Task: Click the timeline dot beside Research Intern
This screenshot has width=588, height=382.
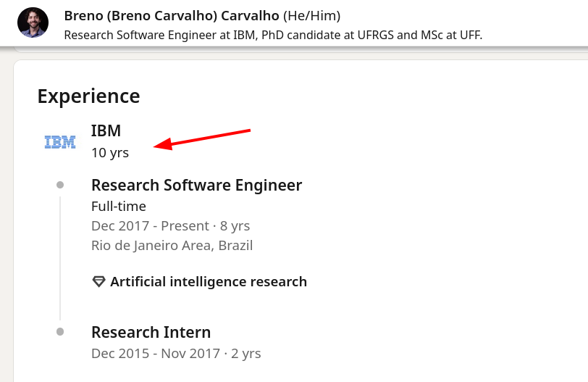Action: 60,332
